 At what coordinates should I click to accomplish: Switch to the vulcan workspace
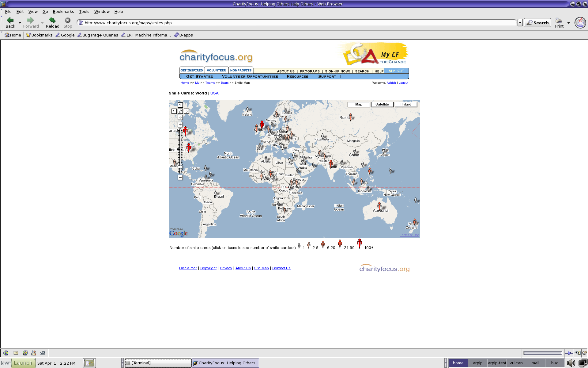(516, 363)
